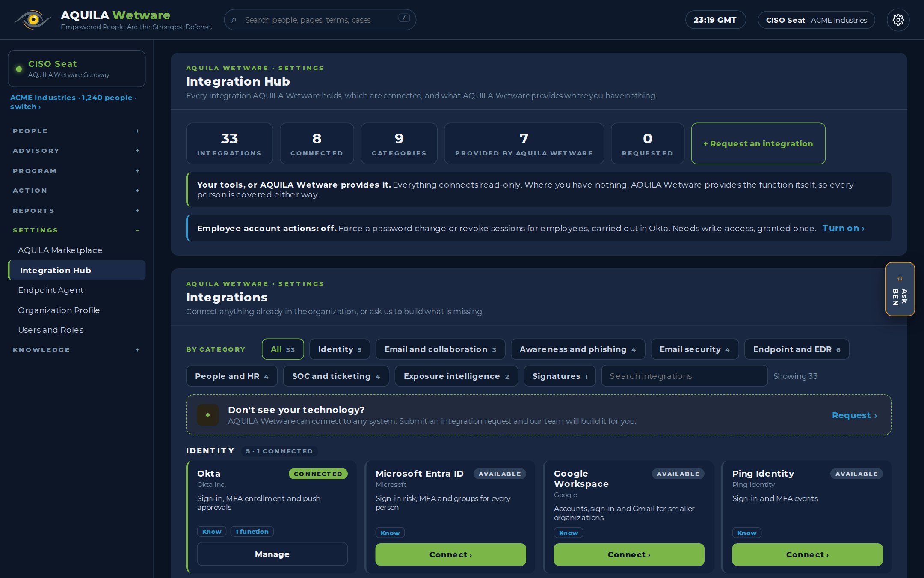Select Integration Hub in sidebar
This screenshot has height=578, width=924.
tap(77, 270)
